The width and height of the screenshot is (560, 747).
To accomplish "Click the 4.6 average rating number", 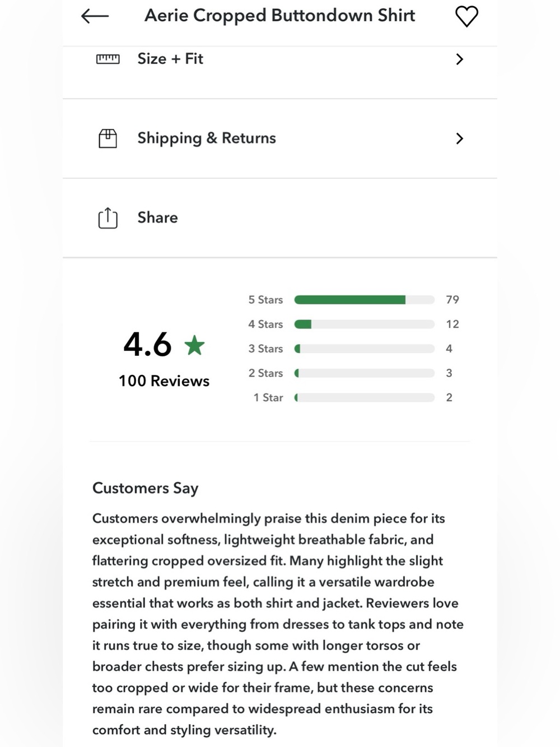I will pos(147,344).
